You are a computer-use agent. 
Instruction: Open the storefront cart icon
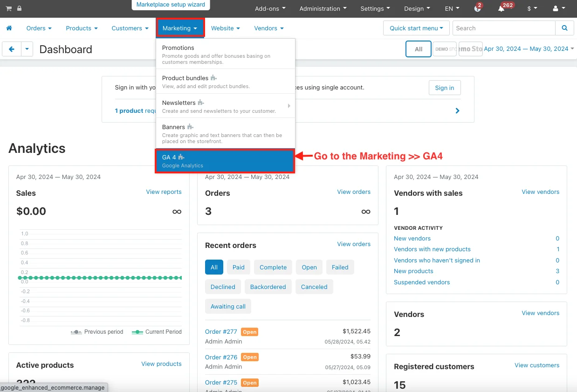pos(8,8)
